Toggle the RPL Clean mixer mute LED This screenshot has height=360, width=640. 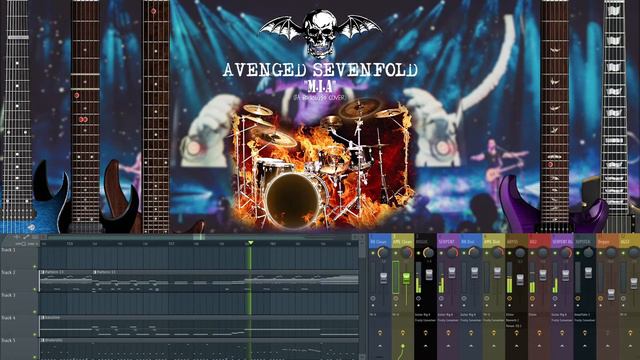coord(396,253)
